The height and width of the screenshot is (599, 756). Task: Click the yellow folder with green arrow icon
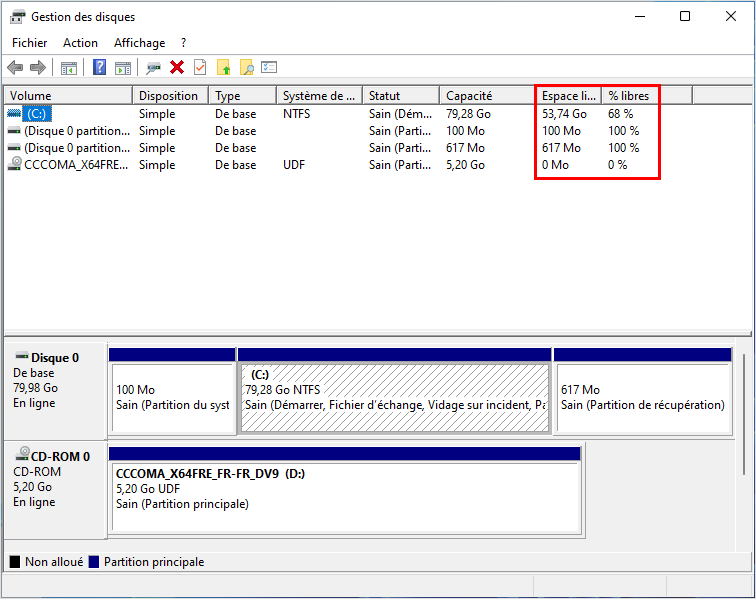[224, 68]
